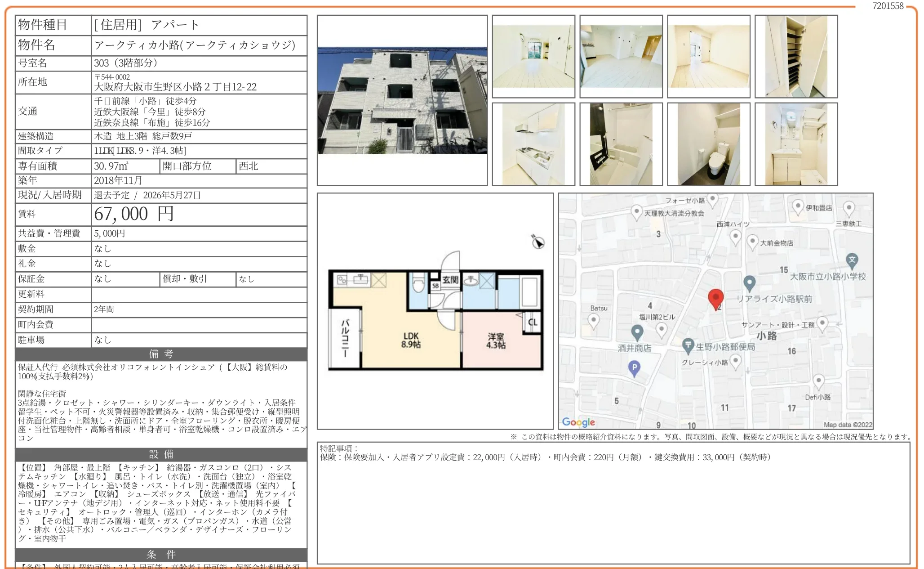Screen dimensions: 924x569
Task: Click the 大前金物店 map marker
Action: (x=752, y=242)
